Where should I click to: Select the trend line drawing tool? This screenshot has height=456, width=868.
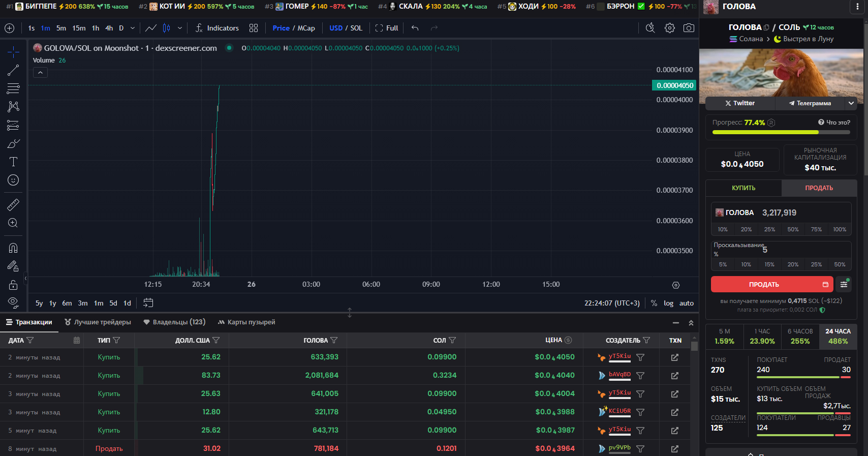point(13,70)
